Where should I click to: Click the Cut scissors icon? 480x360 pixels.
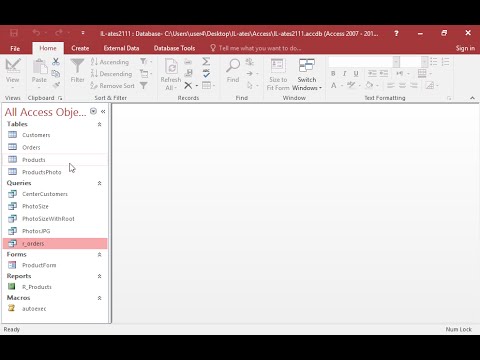click(56, 62)
